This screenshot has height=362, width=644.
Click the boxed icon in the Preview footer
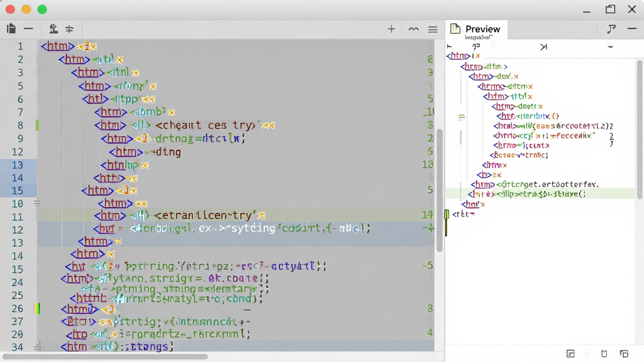(570, 353)
